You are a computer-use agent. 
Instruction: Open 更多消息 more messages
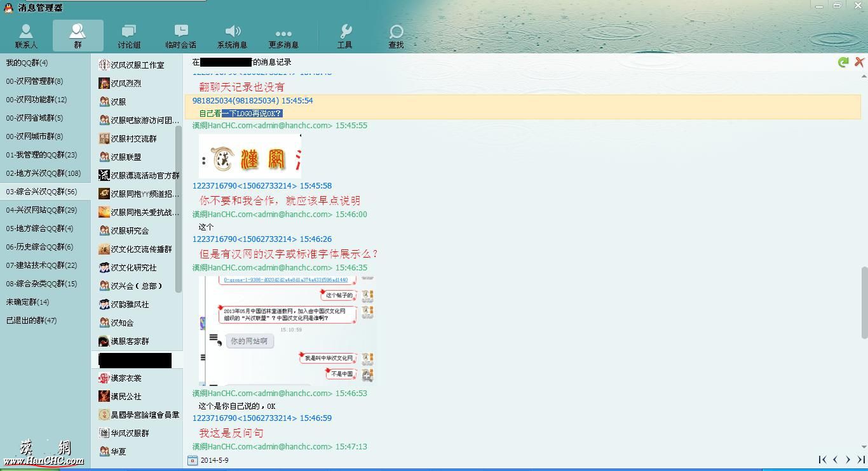(283, 36)
